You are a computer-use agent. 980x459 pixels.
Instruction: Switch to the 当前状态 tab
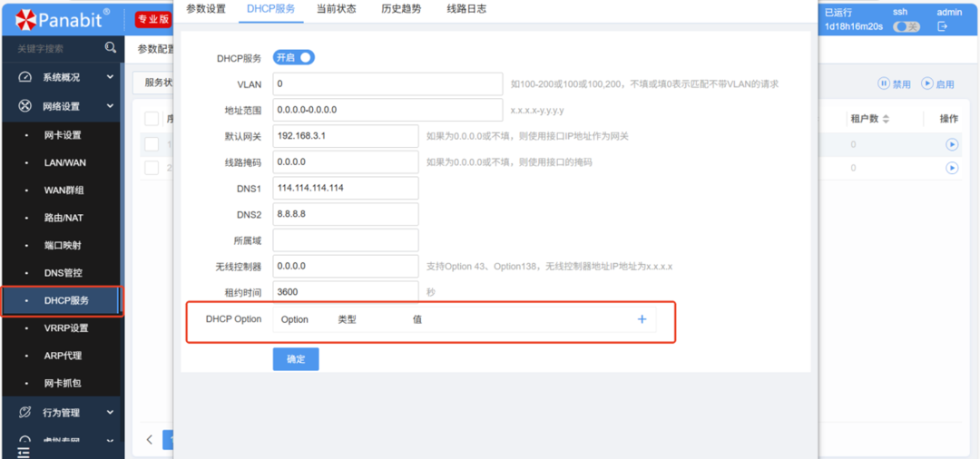(336, 9)
